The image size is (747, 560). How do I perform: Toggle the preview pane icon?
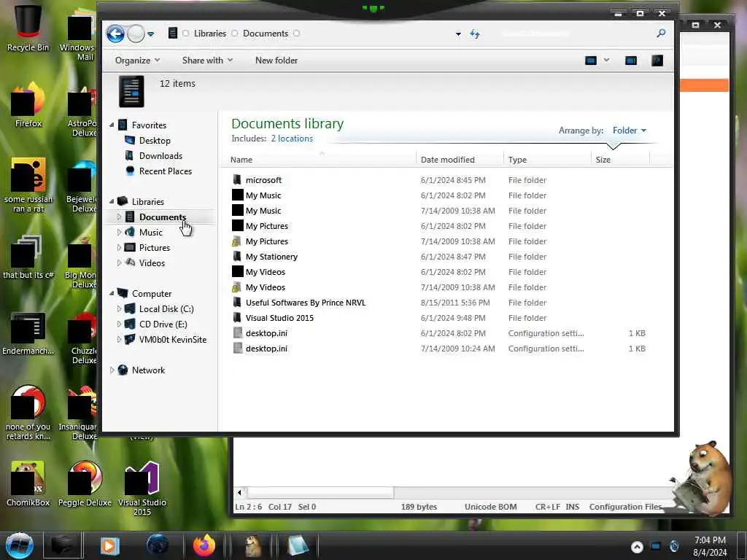click(x=631, y=61)
